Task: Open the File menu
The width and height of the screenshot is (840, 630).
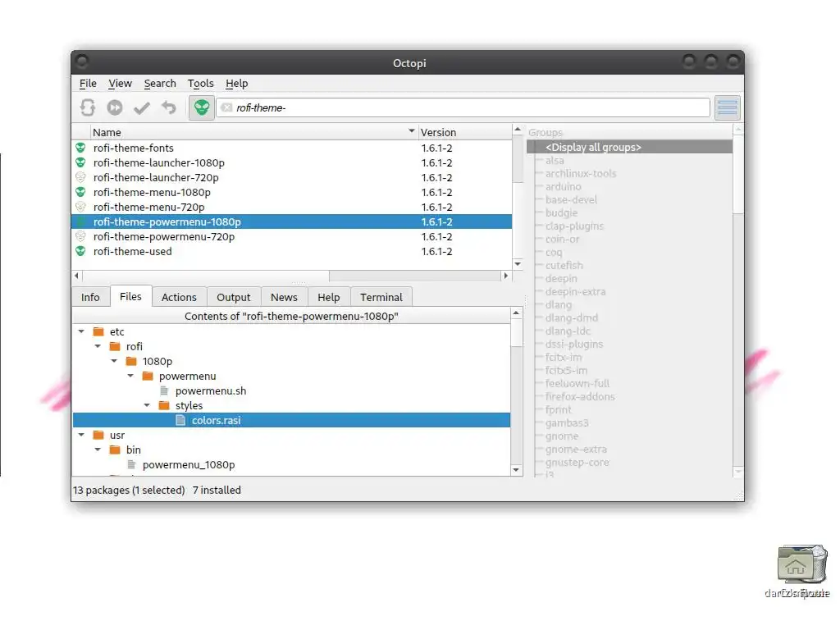Action: [88, 83]
